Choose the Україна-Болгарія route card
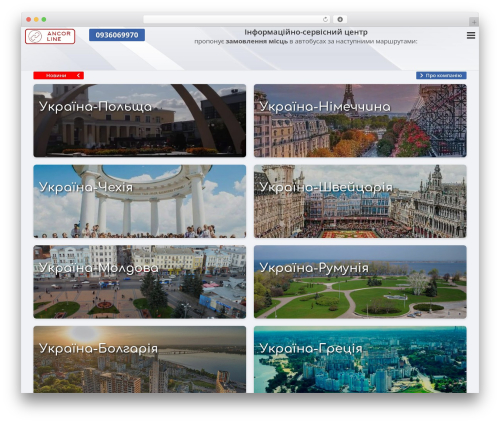Image resolution: width=500 pixels, height=423 pixels. pos(140,359)
